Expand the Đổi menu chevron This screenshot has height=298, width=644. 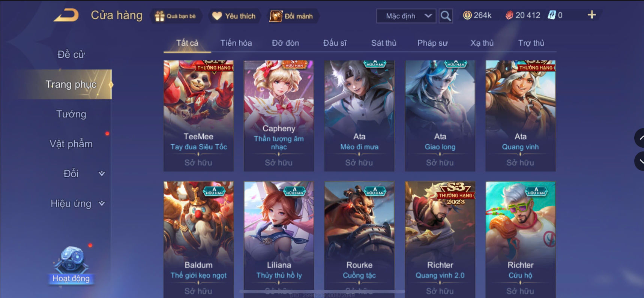(102, 174)
